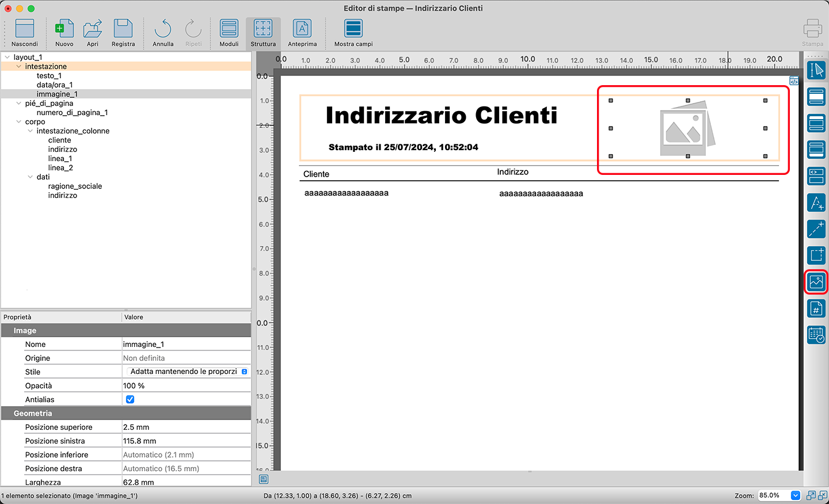This screenshot has width=829, height=504.
Task: Select the pointer selection tool
Action: (816, 70)
